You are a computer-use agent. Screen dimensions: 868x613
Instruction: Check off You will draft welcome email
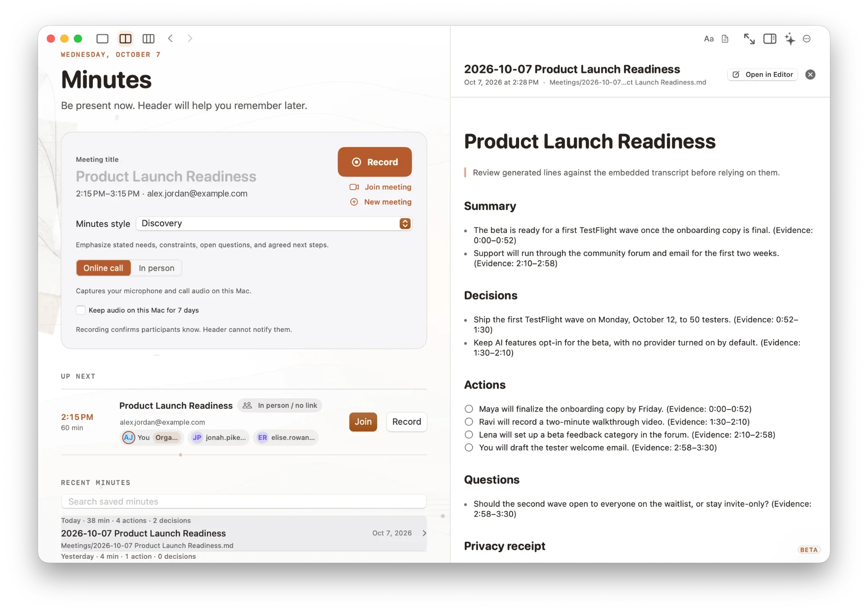click(x=469, y=447)
